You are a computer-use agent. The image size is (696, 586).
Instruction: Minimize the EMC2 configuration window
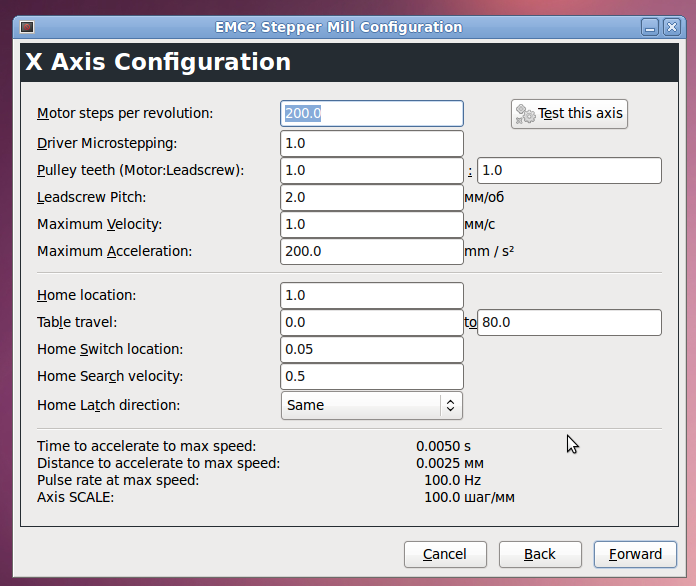point(651,27)
